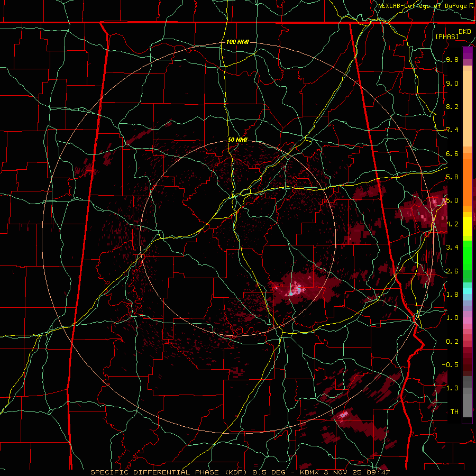The height and width of the screenshot is (476, 476).
Task: Click the gray bottom segment of the color bar
Action: [x=467, y=402]
